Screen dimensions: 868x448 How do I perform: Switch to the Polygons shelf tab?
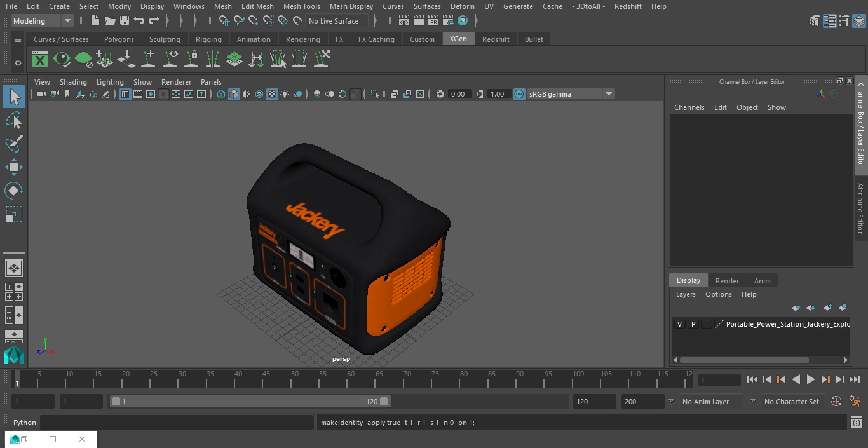tap(119, 39)
